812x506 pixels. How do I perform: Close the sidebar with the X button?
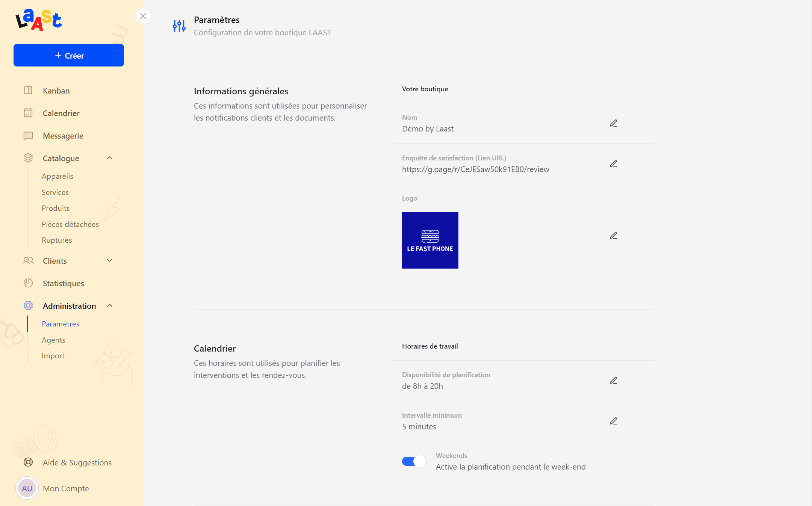coord(143,16)
